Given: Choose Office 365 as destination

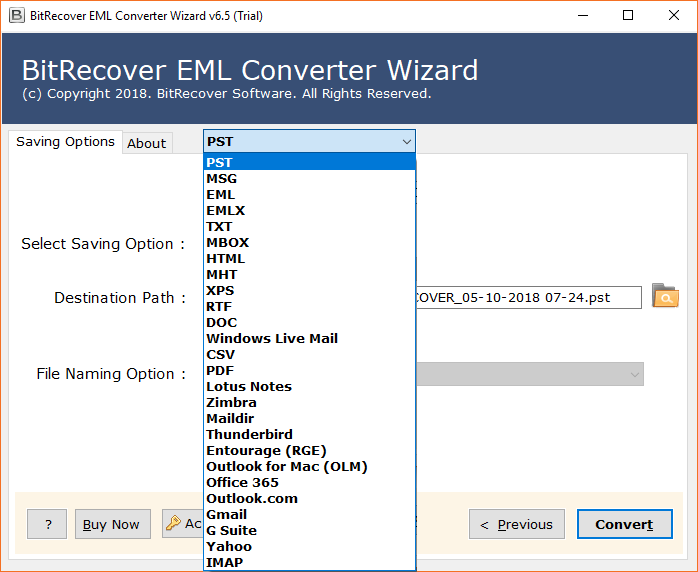Looking at the screenshot, I should point(309,483).
